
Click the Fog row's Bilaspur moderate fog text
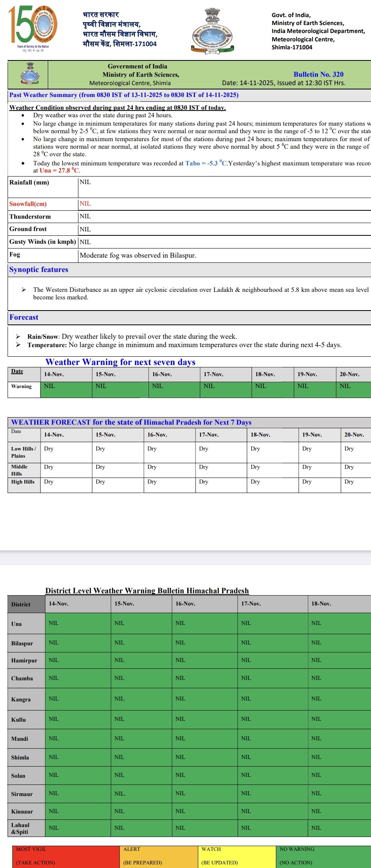pyautogui.click(x=138, y=255)
